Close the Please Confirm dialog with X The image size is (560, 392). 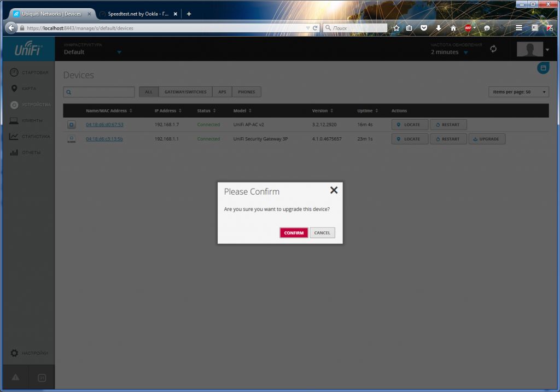[x=334, y=190]
